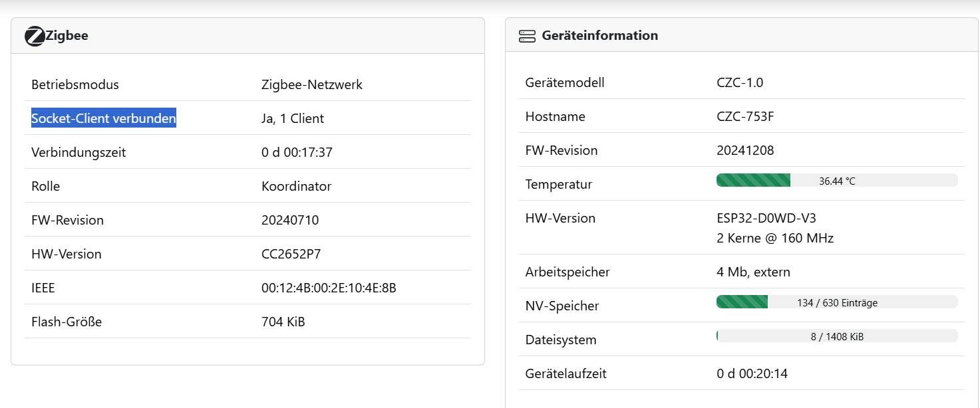Click the 704 KiB Flash-Größe value

[283, 322]
